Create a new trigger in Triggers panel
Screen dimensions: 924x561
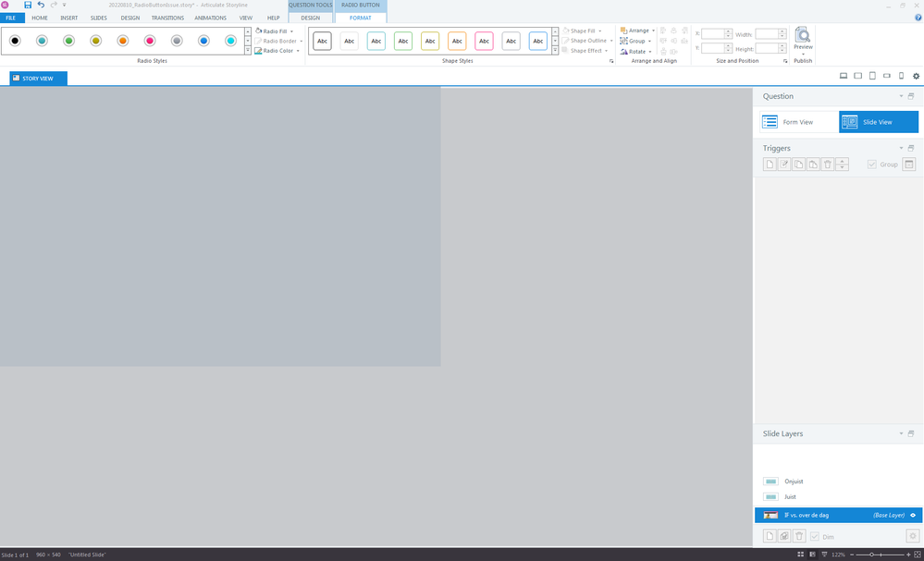[770, 165]
